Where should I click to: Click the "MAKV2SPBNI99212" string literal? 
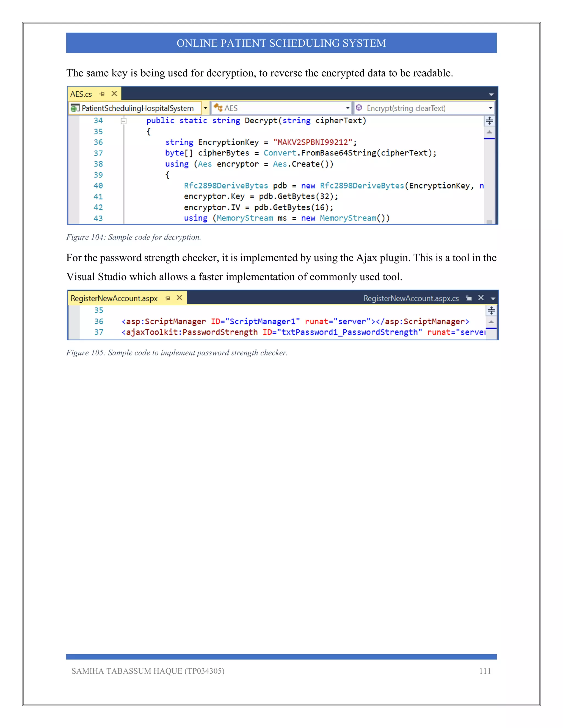coord(313,142)
